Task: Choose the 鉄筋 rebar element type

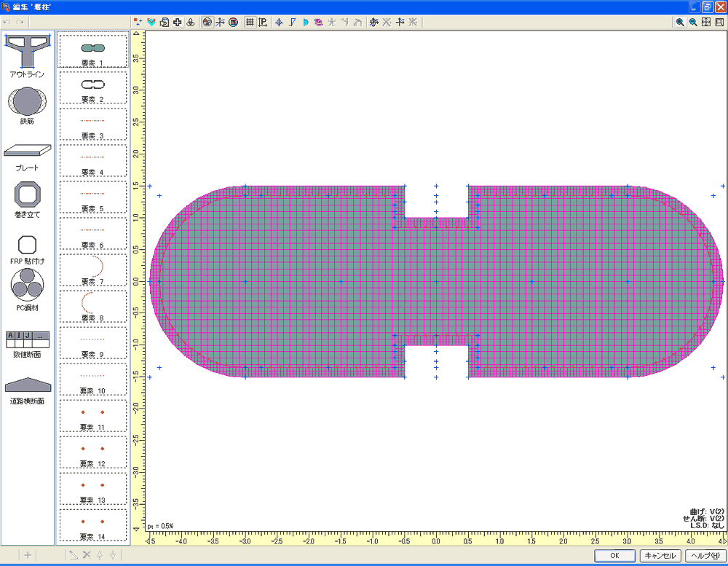Action: coord(27,106)
